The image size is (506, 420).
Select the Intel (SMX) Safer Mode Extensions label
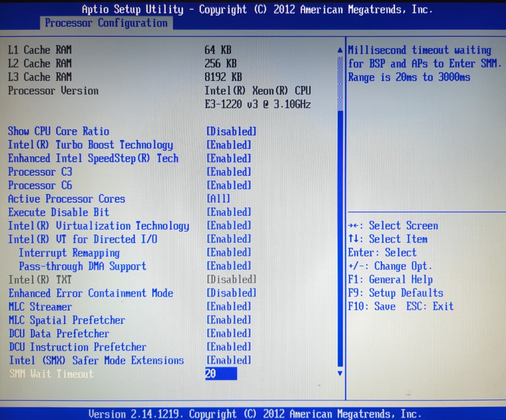coord(96,360)
